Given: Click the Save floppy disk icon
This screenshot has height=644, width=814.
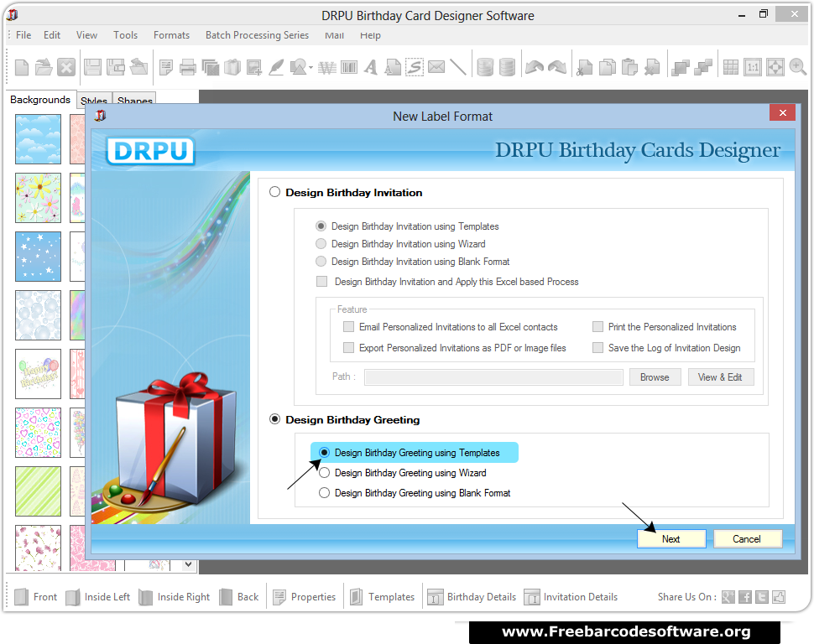Looking at the screenshot, I should (x=93, y=67).
